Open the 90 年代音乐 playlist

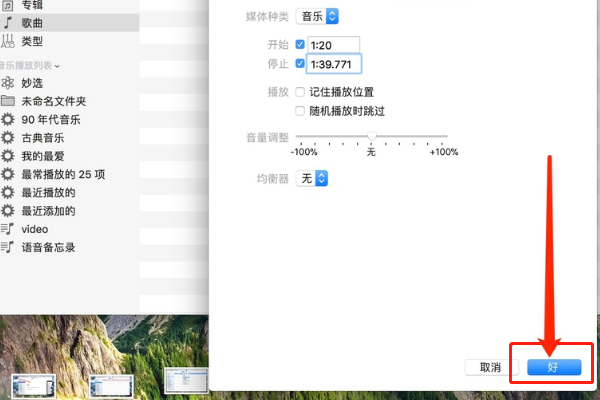(51, 119)
